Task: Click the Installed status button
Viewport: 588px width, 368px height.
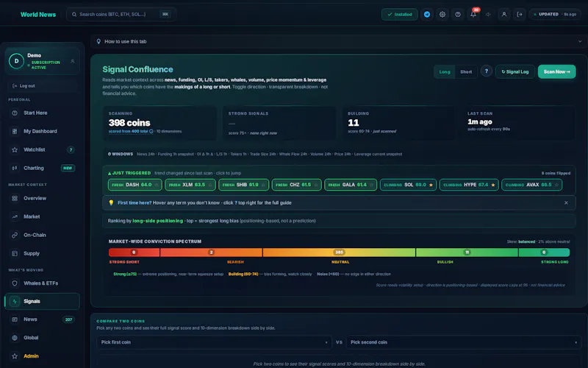Action: point(399,14)
